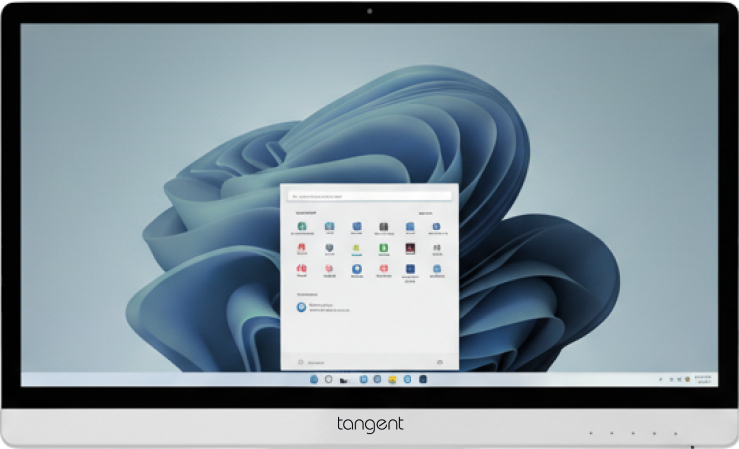Open the first green pinned app, top row
This screenshot has width=739, height=449.
(x=301, y=228)
